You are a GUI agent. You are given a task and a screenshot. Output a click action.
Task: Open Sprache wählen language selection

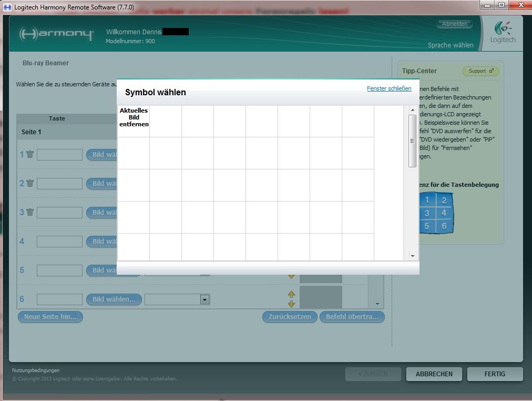click(450, 45)
